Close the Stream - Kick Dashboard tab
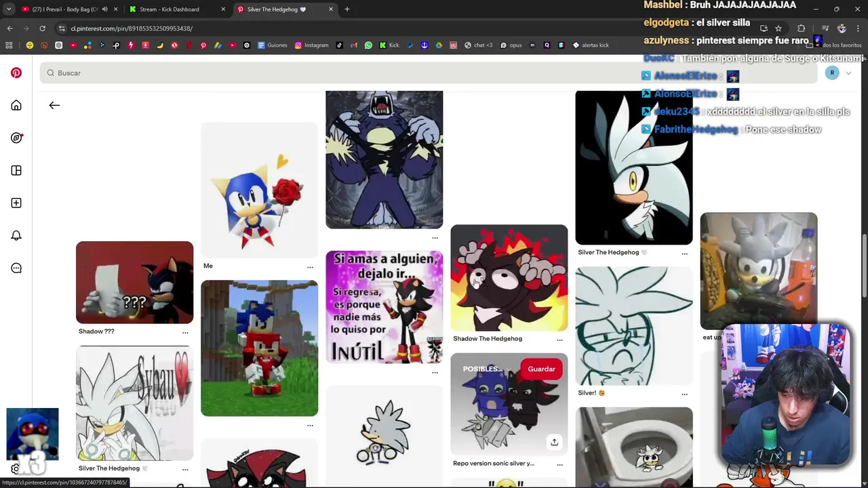 click(x=223, y=9)
